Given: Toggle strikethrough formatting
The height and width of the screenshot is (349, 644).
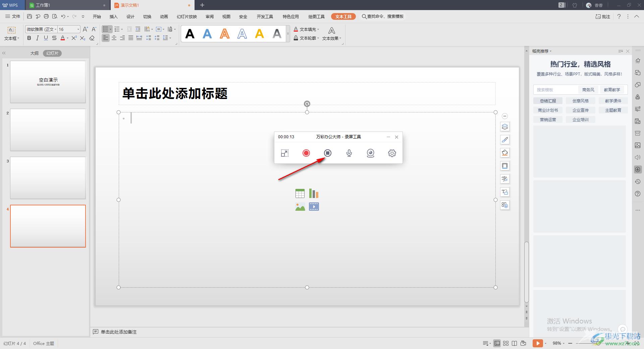Looking at the screenshot, I should pos(54,38).
